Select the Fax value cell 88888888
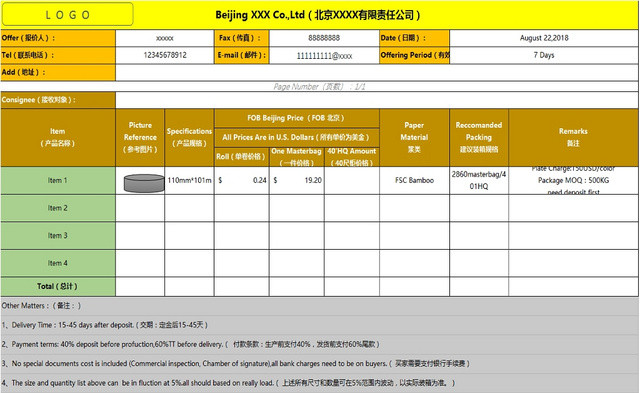This screenshot has width=640, height=393. [324, 38]
